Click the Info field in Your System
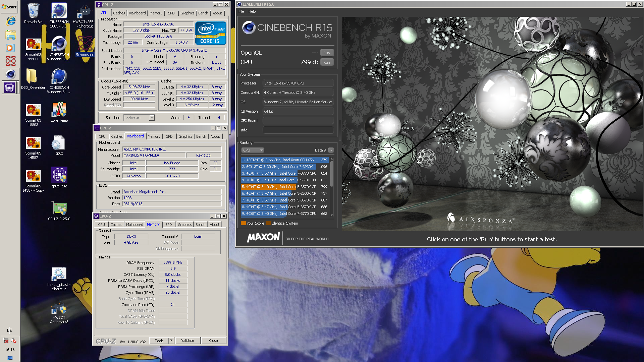 (x=298, y=130)
